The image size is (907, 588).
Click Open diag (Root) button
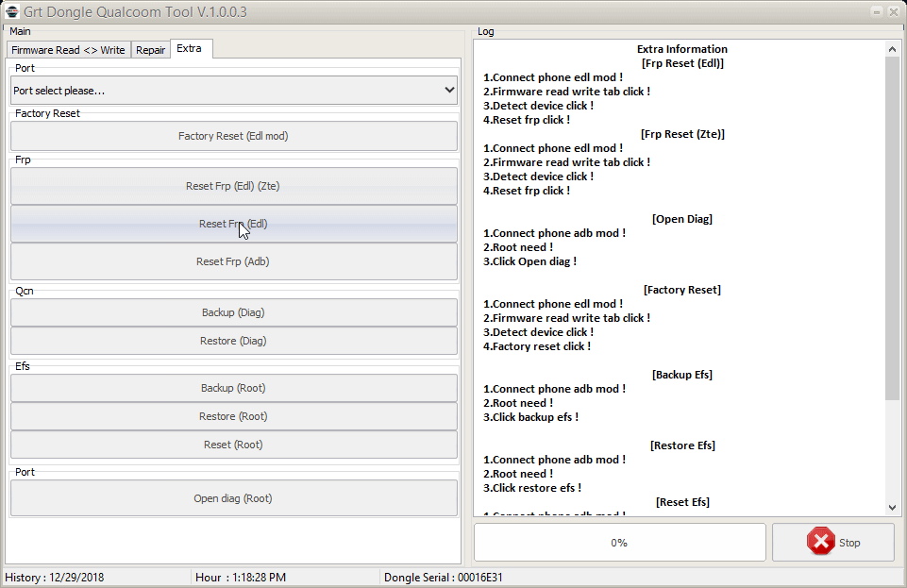[234, 498]
